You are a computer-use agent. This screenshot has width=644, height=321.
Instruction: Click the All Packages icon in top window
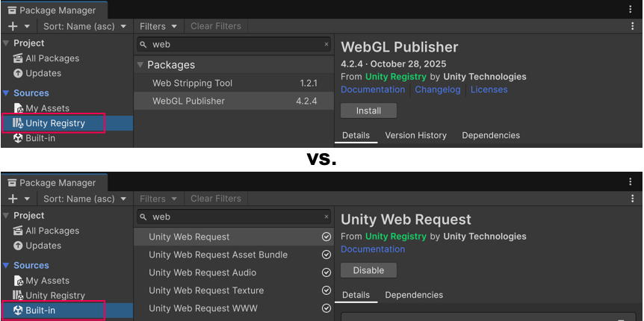18,58
